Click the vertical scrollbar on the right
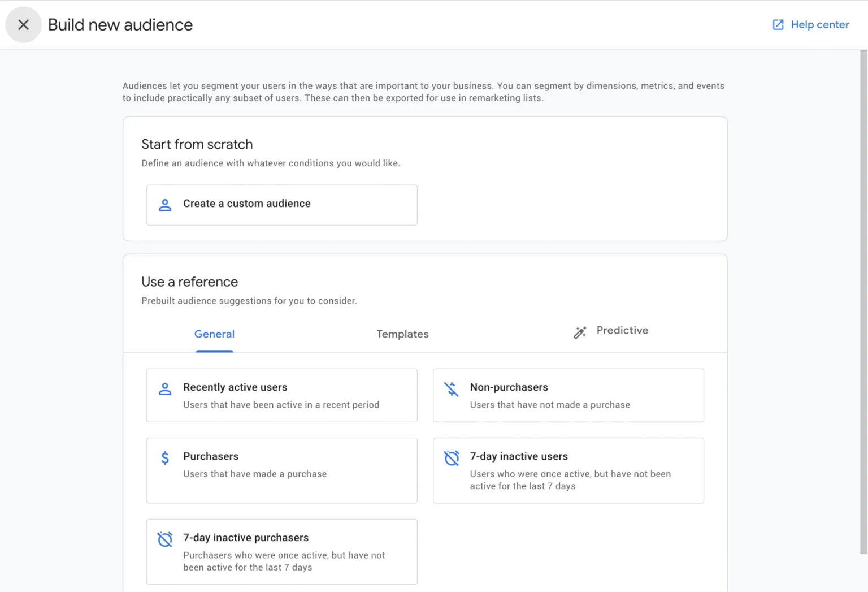 tap(863, 302)
